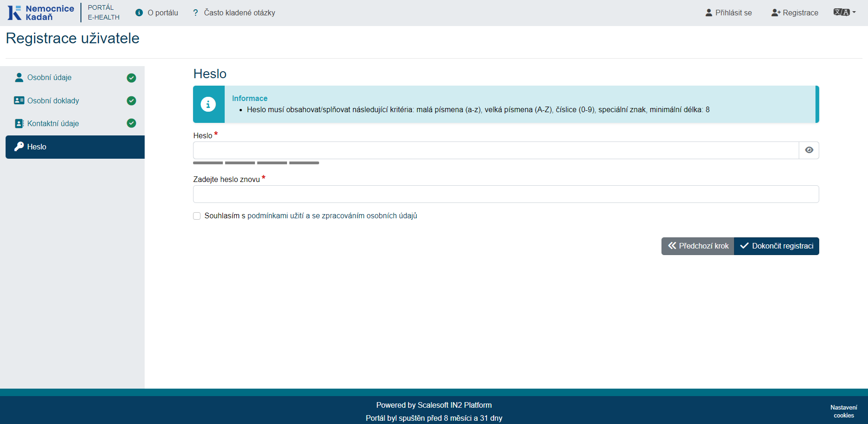Open the Registrace link in header
Viewport: 868px width, 424px height.
click(795, 13)
